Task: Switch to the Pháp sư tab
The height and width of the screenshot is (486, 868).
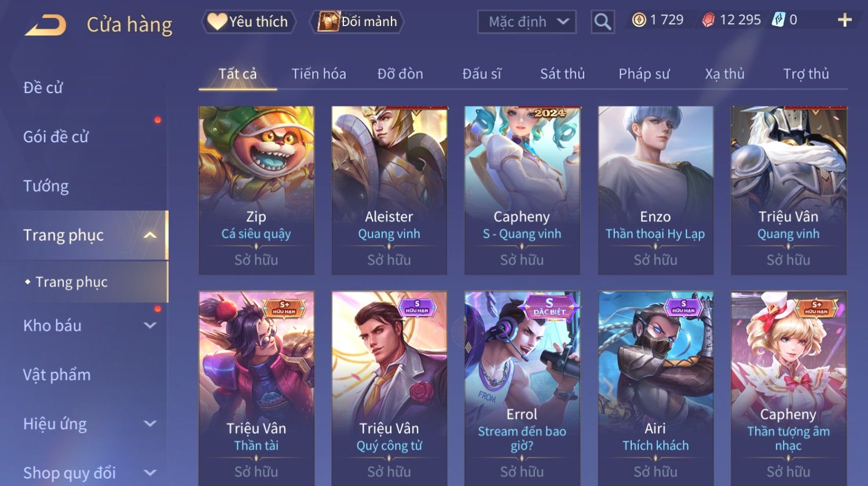Action: [x=644, y=74]
